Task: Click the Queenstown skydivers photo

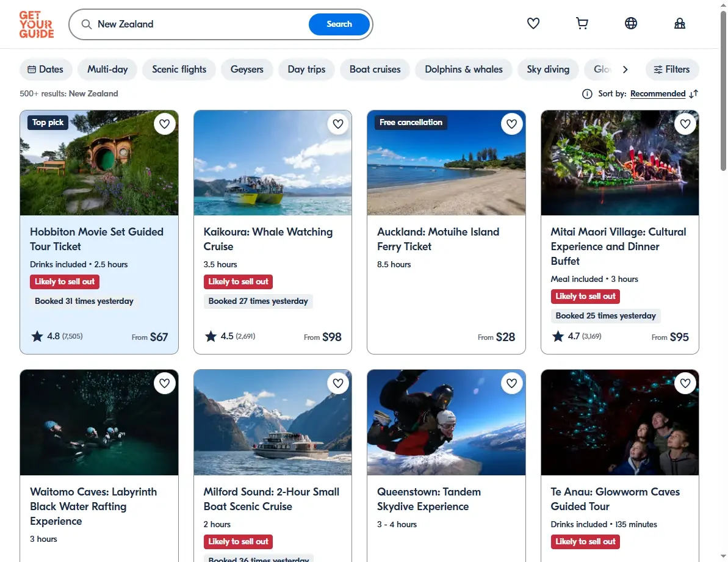Action: click(446, 422)
